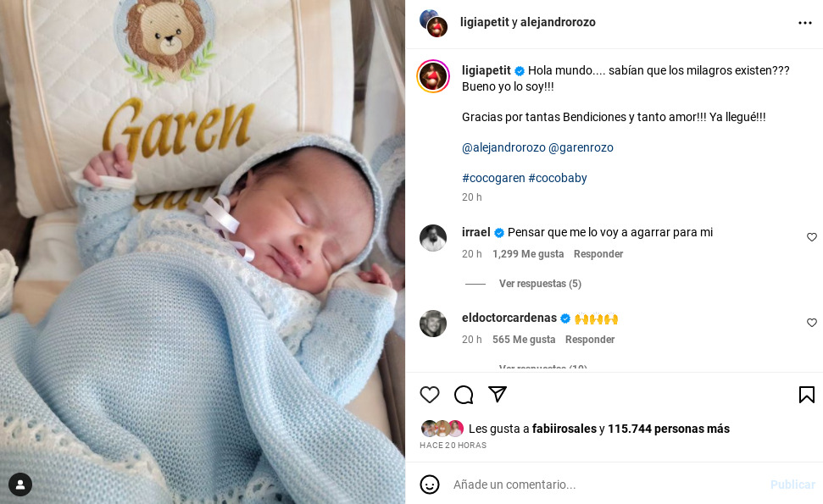823x504 pixels.
Task: Like the post with heart icon
Action: (x=430, y=395)
